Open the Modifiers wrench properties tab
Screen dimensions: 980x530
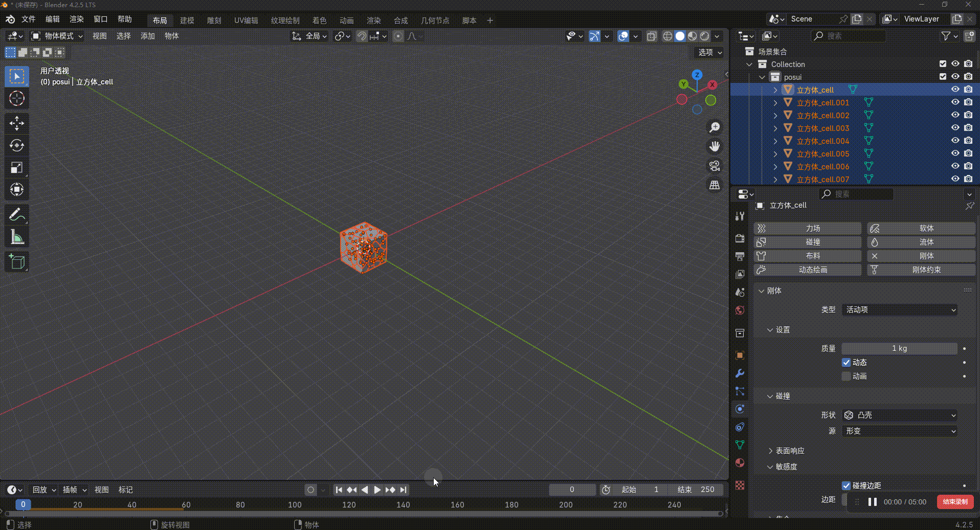coord(740,373)
